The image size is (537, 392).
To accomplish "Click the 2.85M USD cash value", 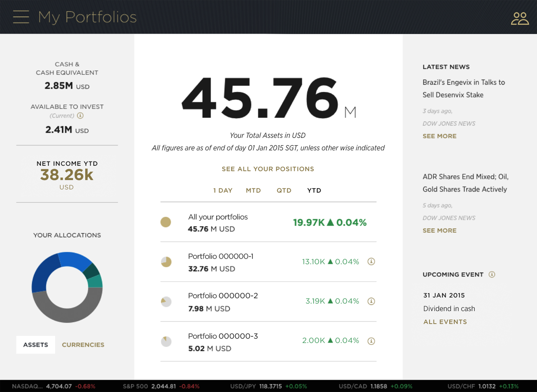I will click(67, 86).
